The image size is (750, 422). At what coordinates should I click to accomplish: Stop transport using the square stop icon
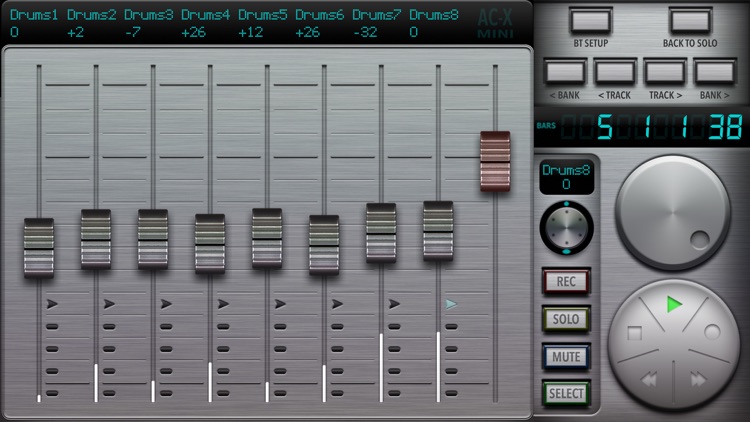tap(634, 333)
